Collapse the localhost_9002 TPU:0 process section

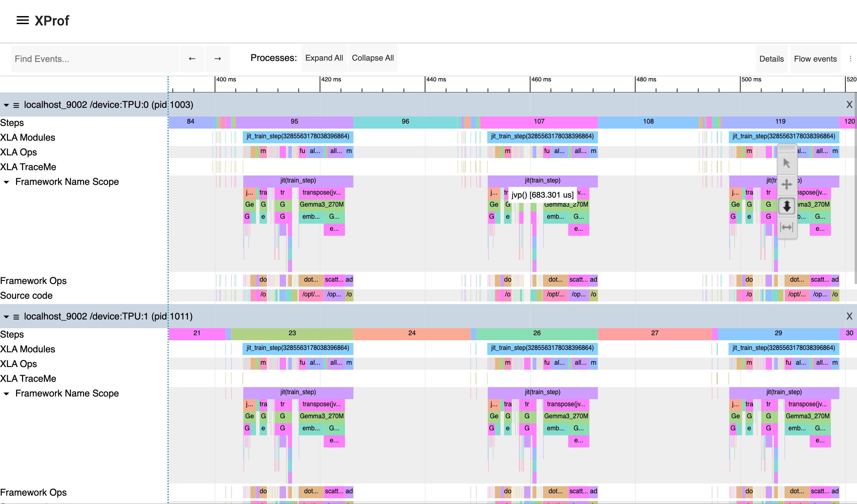click(x=5, y=105)
